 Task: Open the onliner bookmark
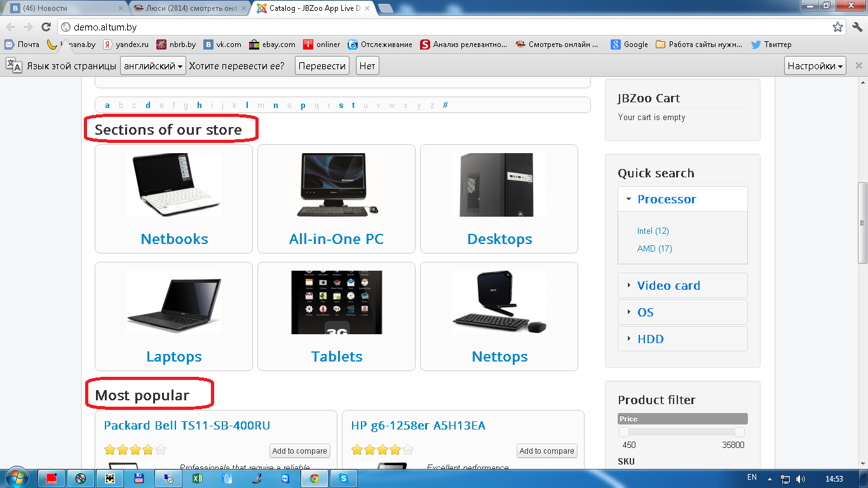322,44
